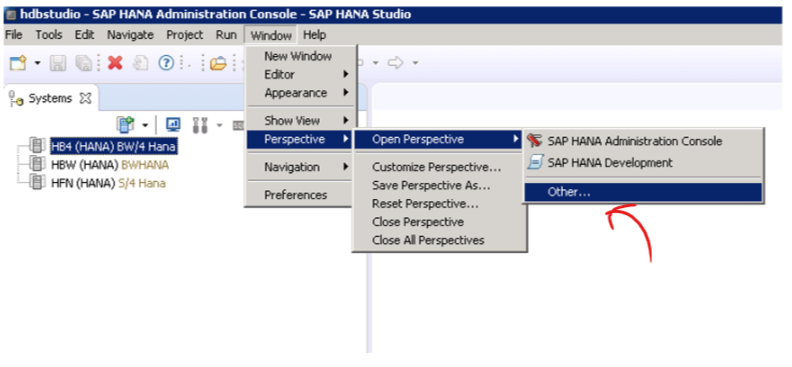Image resolution: width=792 pixels, height=367 pixels.
Task: Open the Edit menu
Action: [x=84, y=35]
